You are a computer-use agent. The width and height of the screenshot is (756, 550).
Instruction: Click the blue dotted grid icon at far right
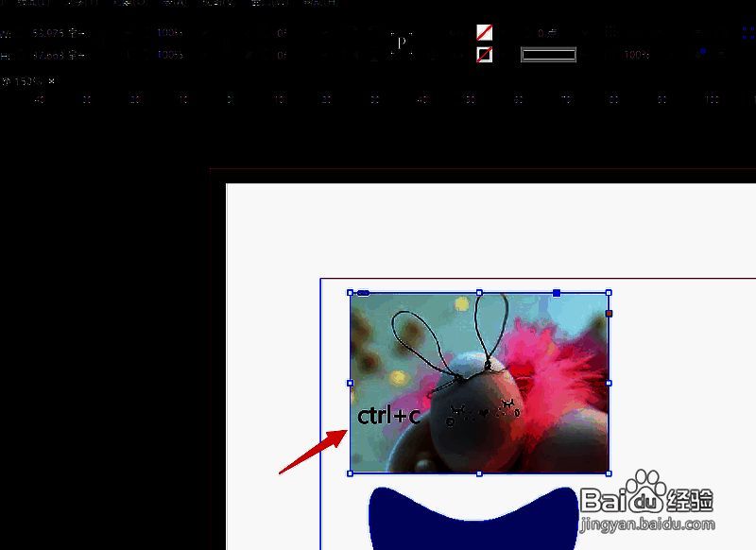pos(747,31)
